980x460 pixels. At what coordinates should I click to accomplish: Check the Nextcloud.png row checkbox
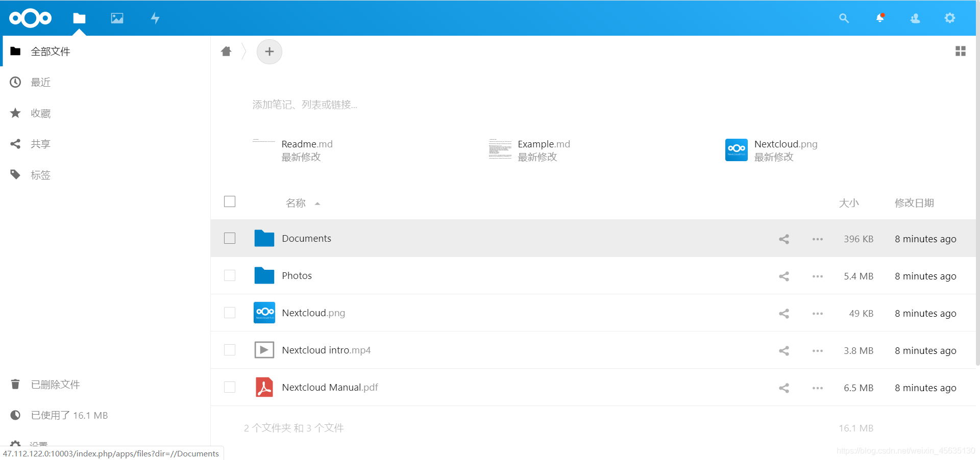click(x=230, y=313)
